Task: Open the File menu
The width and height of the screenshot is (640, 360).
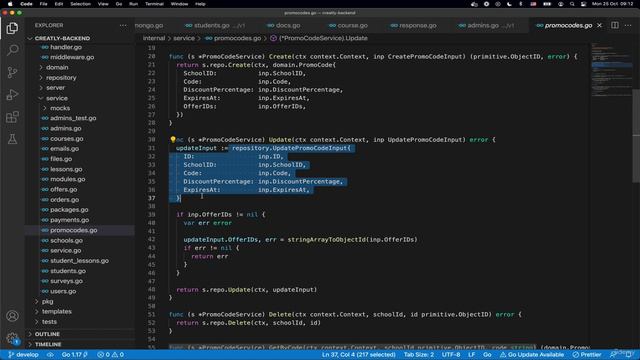Action: [x=43, y=4]
